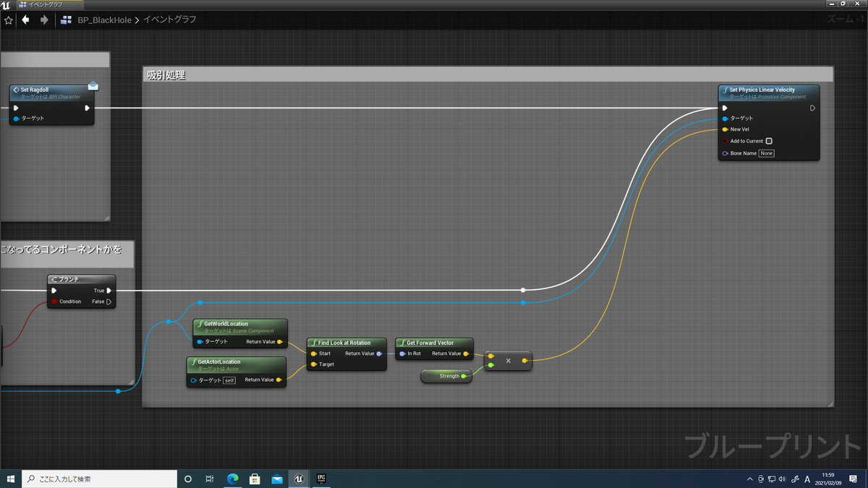Select the Strength variable node
868x488 pixels.
point(446,376)
